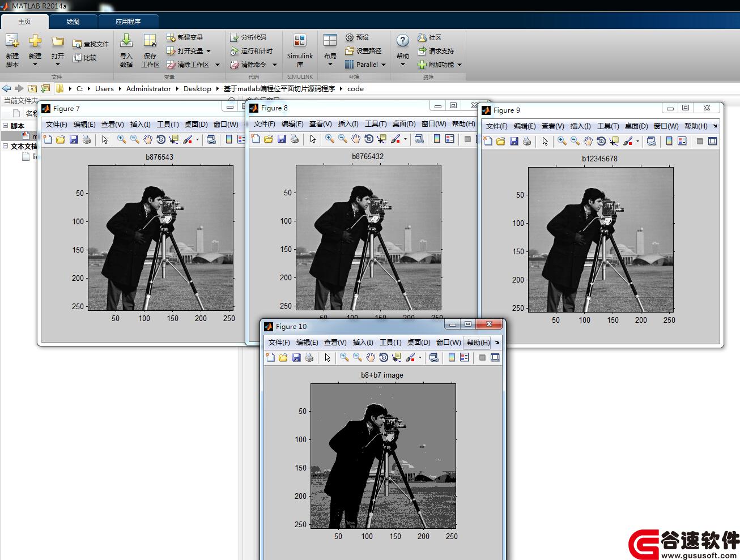
Task: Open the Simulink library
Action: pyautogui.click(x=300, y=50)
